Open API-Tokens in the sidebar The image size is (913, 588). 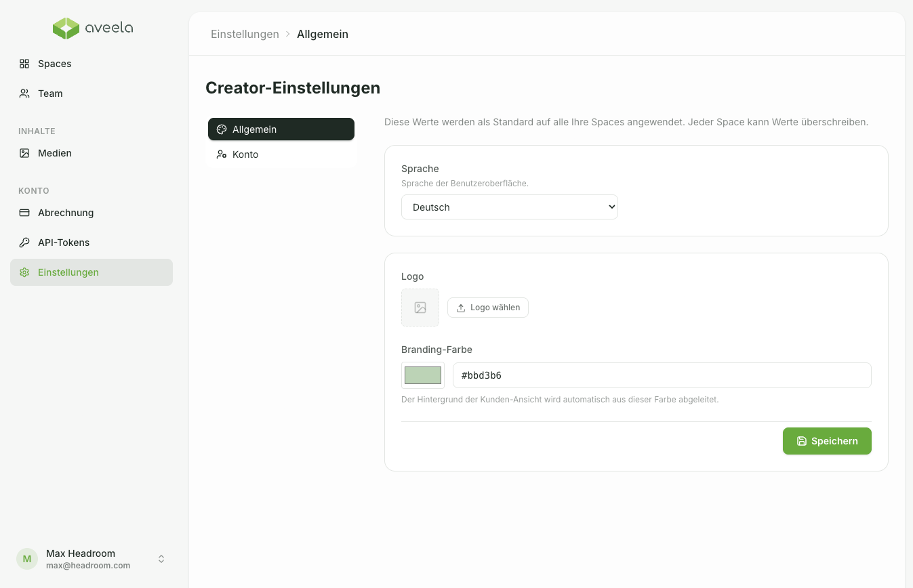[92, 243]
